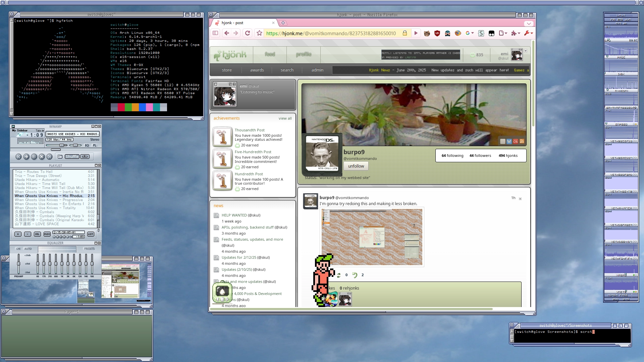Open file with Winamp folder icon
Screen dimensions: 644x362
(x=60, y=157)
